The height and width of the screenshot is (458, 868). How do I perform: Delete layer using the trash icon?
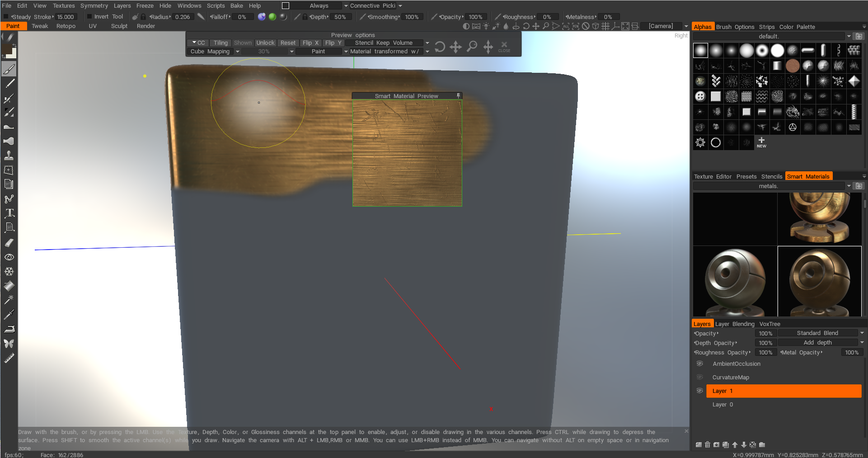708,444
